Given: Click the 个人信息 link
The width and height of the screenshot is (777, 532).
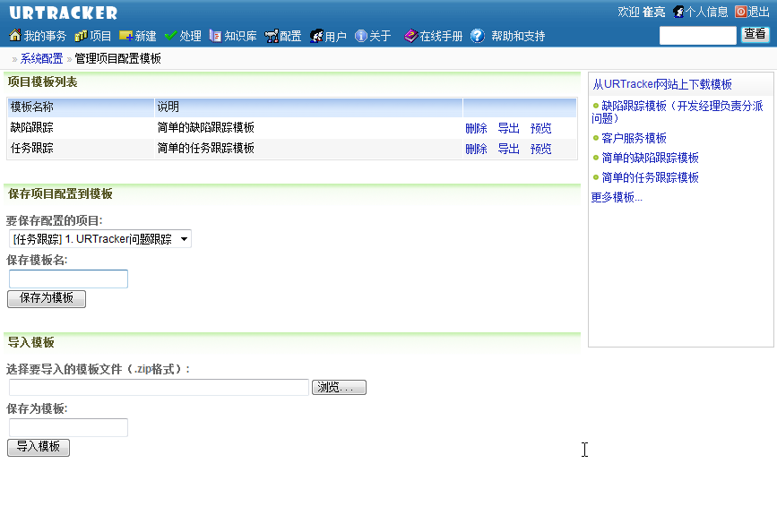Looking at the screenshot, I should click(706, 12).
